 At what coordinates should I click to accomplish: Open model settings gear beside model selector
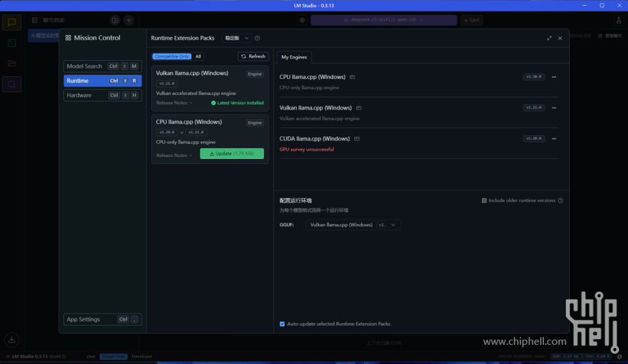(302, 20)
